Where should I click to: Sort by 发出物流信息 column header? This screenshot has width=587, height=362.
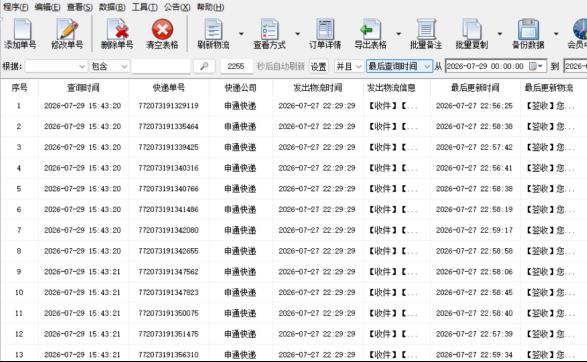tap(391, 88)
